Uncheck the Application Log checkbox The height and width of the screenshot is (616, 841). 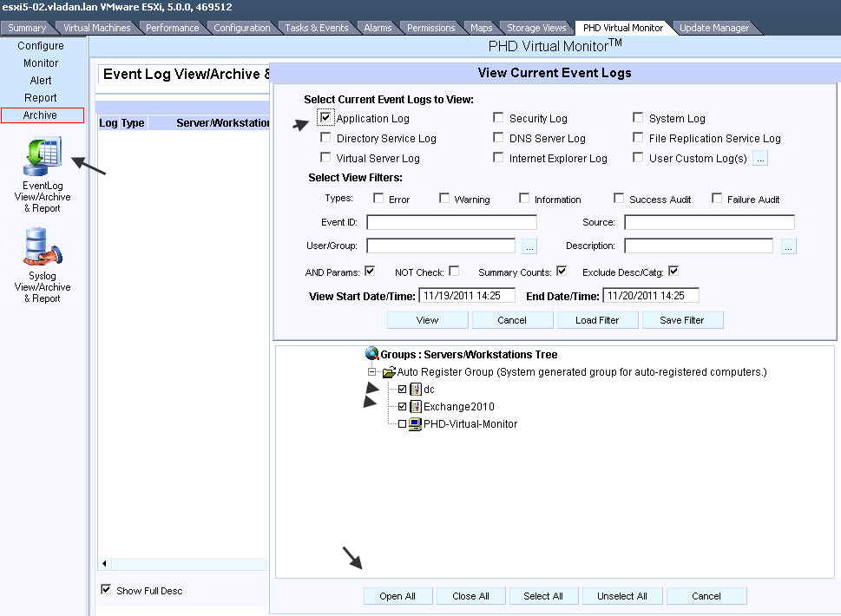pos(325,117)
